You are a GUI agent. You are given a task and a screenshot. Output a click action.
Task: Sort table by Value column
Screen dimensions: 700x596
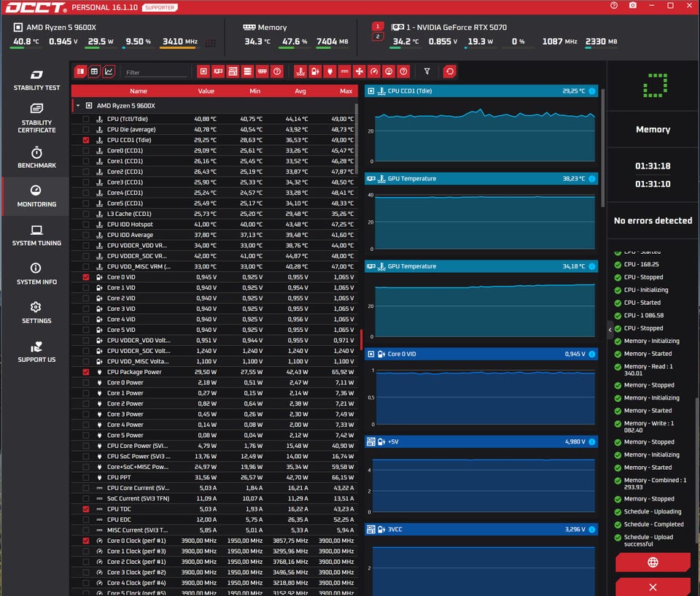206,91
